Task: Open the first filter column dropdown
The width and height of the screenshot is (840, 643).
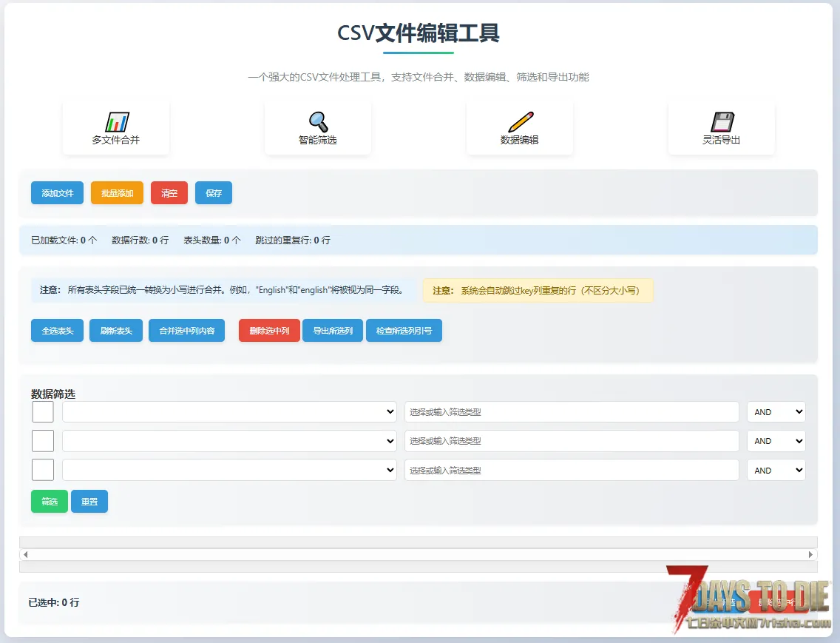Action: tap(229, 412)
